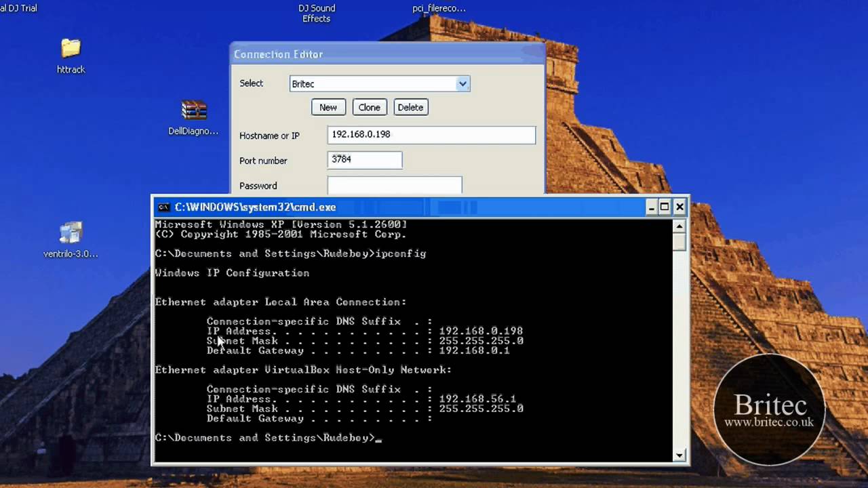Click the 'Hostname or IP' label

(269, 136)
